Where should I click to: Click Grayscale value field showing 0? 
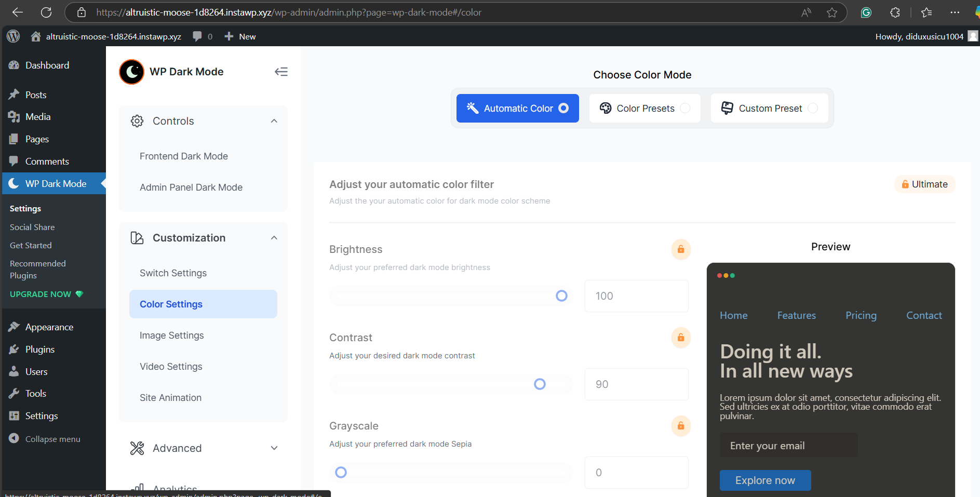click(637, 473)
